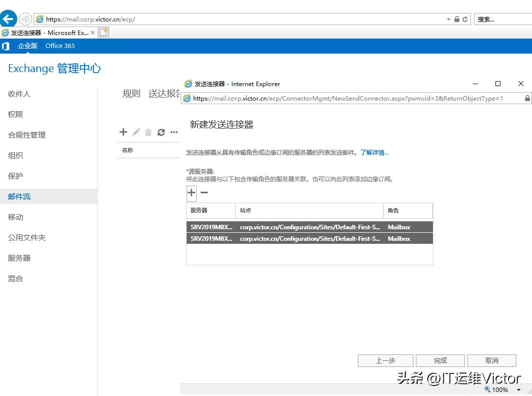Select 收件人 in the left sidebar
Screen dimensions: 532x396
click(x=19, y=94)
